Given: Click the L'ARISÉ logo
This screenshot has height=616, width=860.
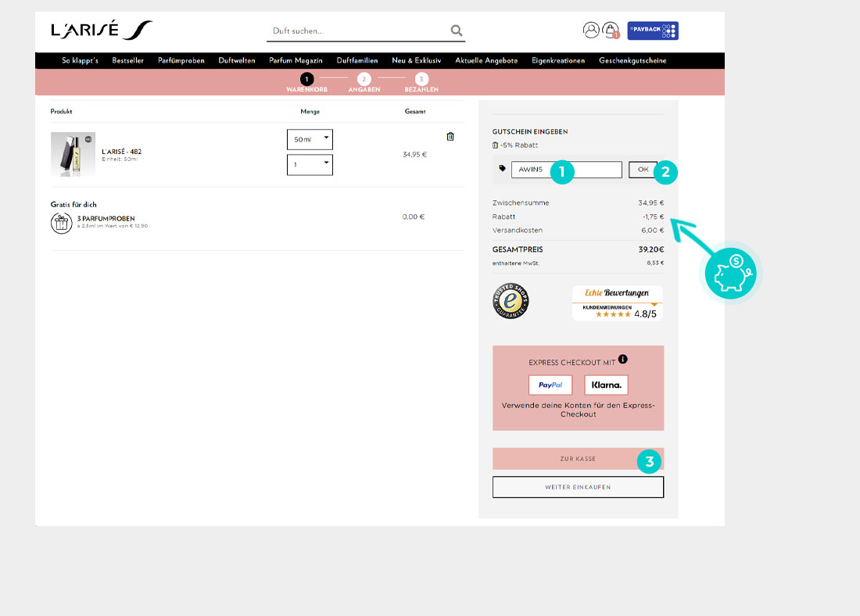Looking at the screenshot, I should 102,30.
